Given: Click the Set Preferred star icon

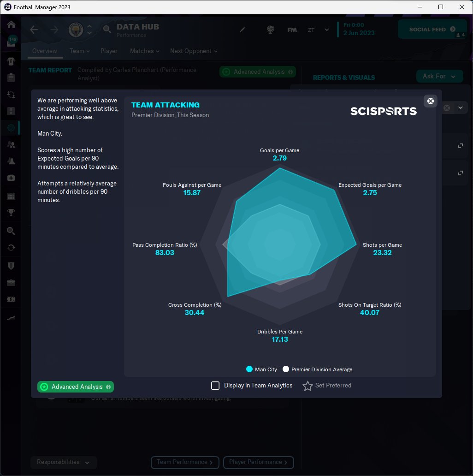Looking at the screenshot, I should click(x=307, y=386).
